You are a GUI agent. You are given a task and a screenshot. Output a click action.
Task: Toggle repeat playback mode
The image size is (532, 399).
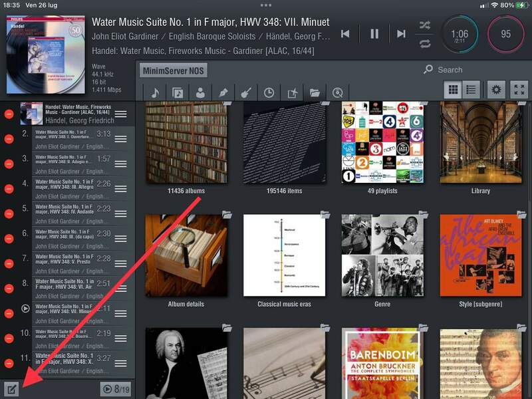[x=425, y=43]
